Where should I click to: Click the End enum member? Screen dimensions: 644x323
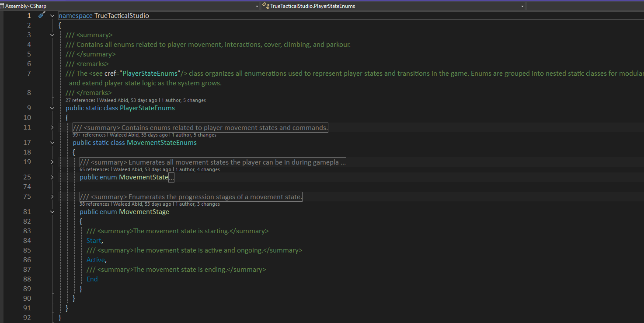tap(92, 279)
